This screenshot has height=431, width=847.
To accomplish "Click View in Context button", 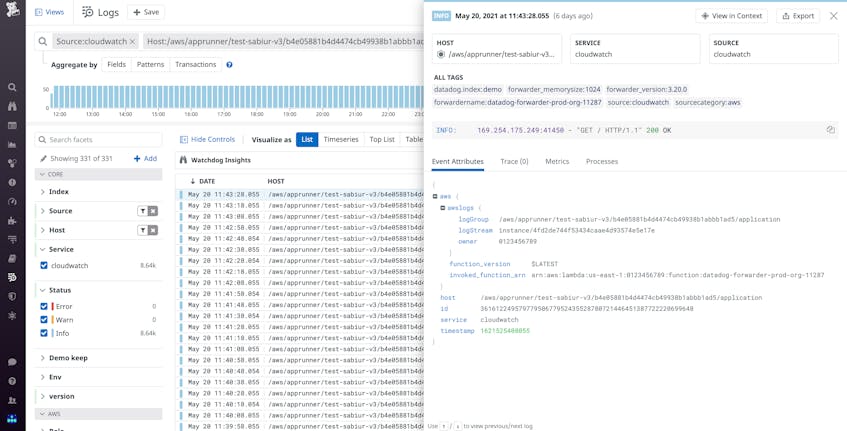I will 731,16.
